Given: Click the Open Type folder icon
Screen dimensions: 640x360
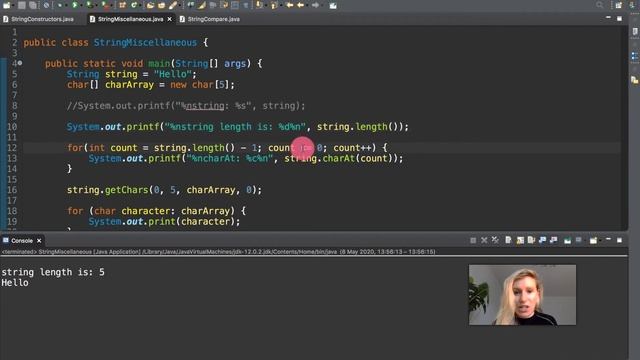Looking at the screenshot, I should point(150,5).
